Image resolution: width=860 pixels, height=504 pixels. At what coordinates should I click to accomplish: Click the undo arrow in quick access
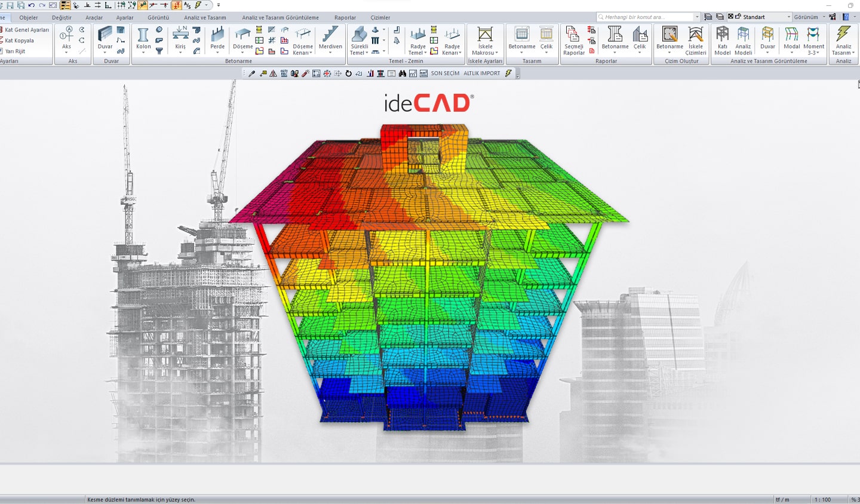pyautogui.click(x=31, y=5)
